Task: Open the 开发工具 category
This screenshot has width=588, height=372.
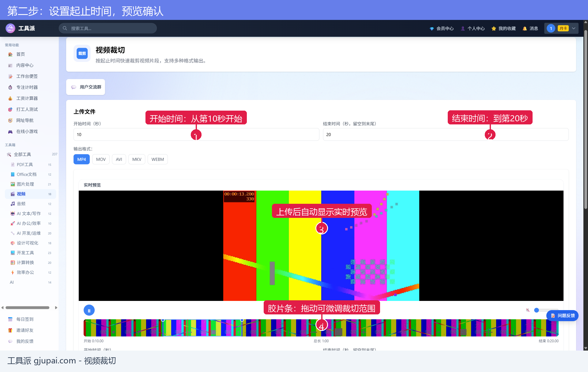Action: (x=31, y=253)
